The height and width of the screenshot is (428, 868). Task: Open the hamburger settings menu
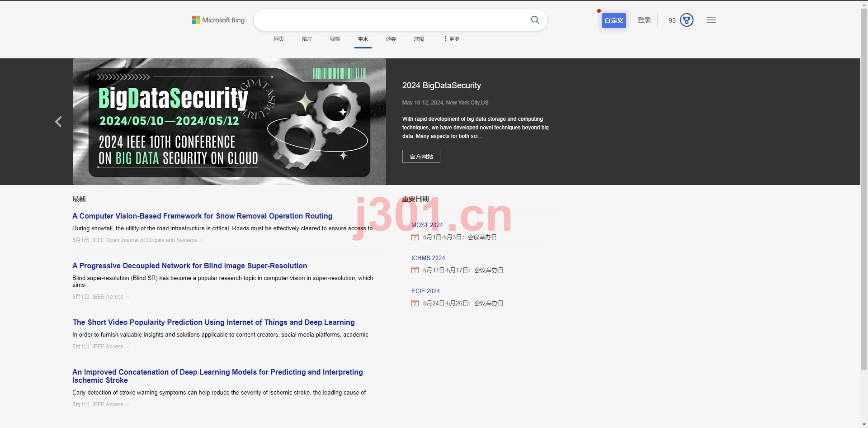coord(711,20)
